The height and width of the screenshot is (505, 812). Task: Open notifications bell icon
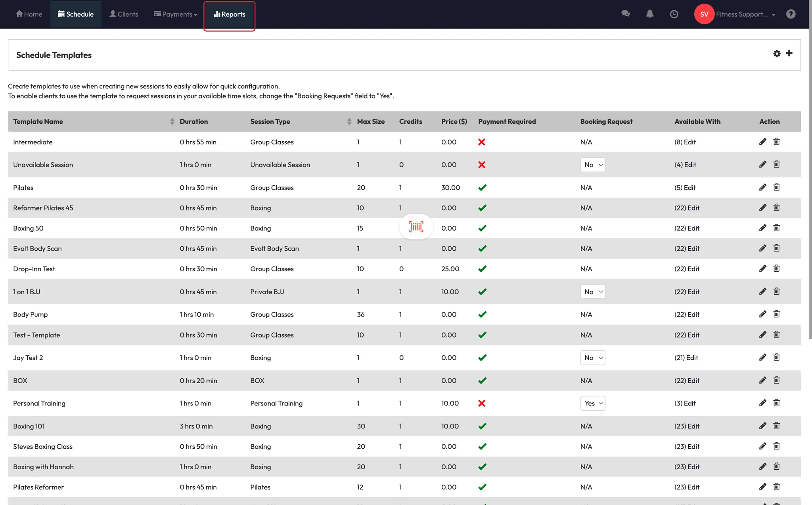(649, 14)
